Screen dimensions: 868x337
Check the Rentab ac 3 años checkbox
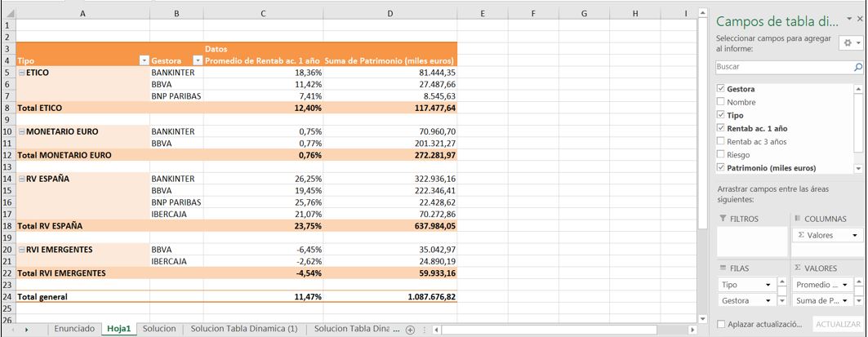click(720, 142)
